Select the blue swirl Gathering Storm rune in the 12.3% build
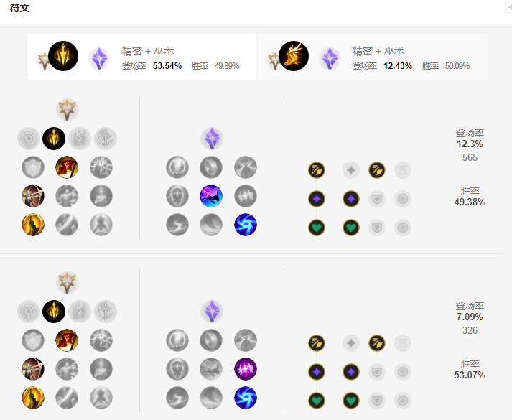Image resolution: width=512 pixels, height=420 pixels. coord(246,225)
